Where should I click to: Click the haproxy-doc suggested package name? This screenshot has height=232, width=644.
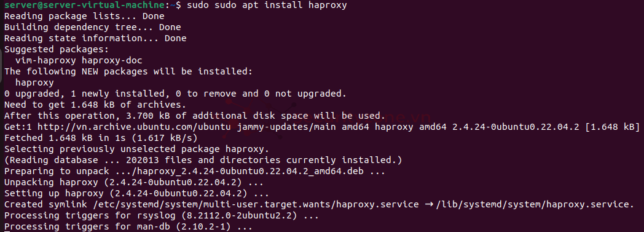pyautogui.click(x=112, y=60)
